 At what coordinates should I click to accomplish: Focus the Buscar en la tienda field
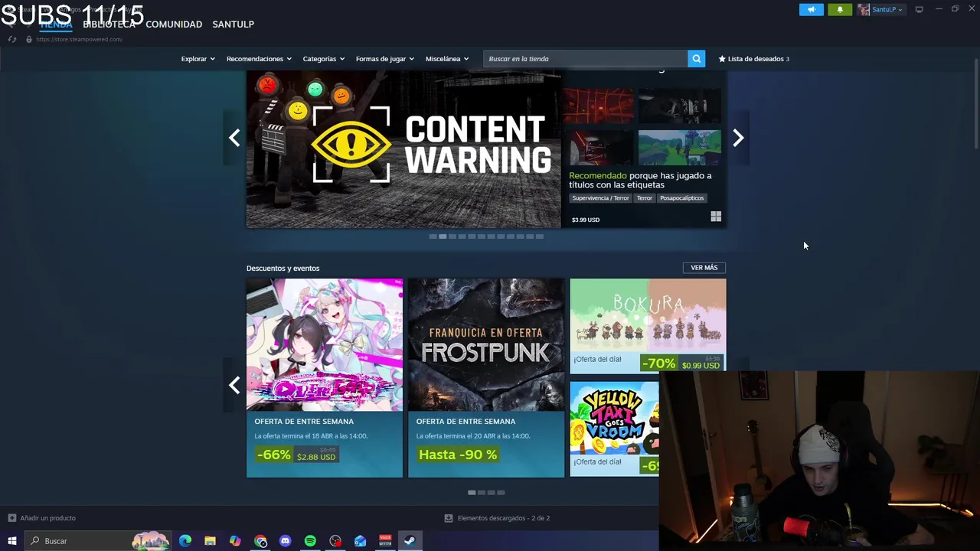click(x=586, y=59)
